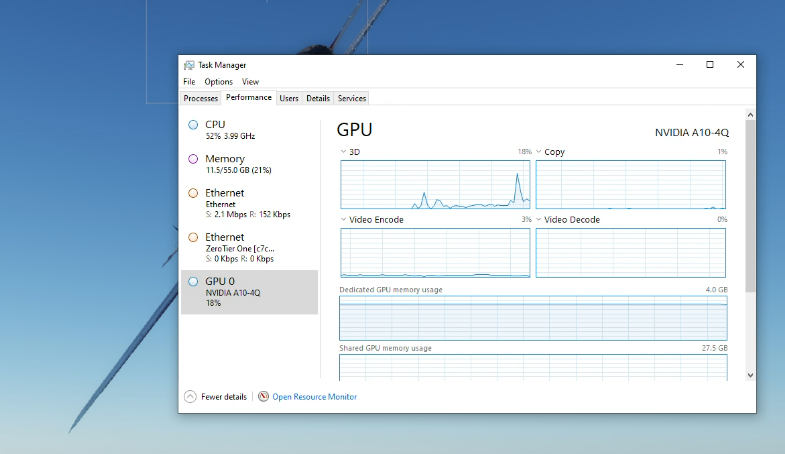
Task: Open the Copy engine graph dropdown
Action: [x=539, y=152]
